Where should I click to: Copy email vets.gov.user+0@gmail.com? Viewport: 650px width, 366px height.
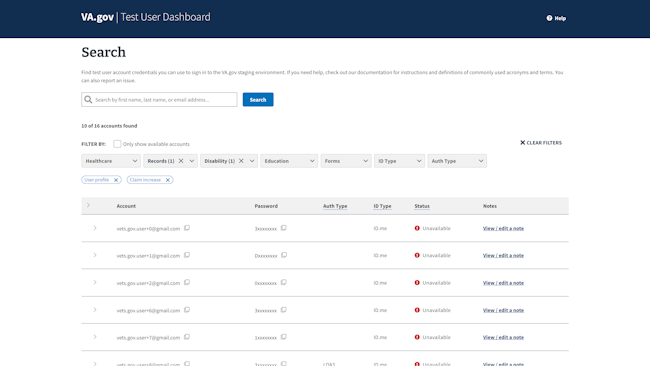pos(187,228)
